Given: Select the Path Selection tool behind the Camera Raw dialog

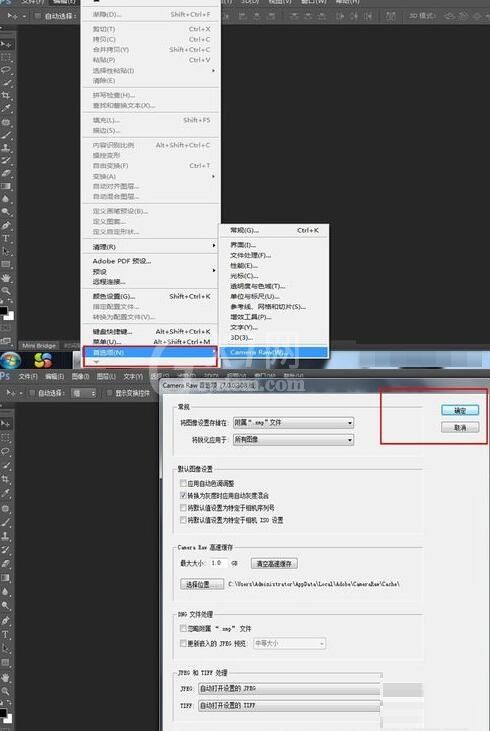Looking at the screenshot, I should pos(6,648).
